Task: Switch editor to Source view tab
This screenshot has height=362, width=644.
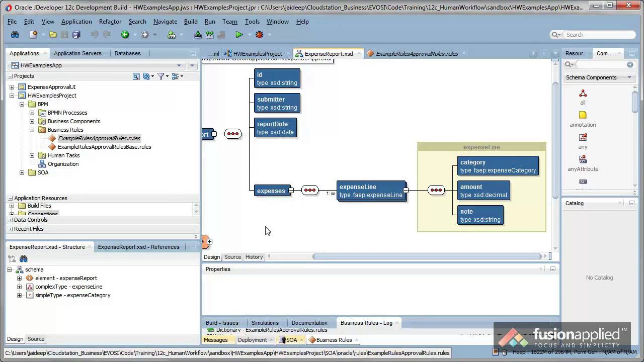Action: click(x=232, y=257)
